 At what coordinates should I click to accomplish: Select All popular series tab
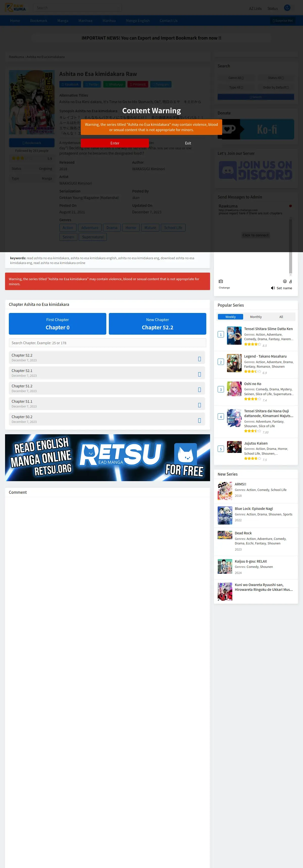(281, 317)
